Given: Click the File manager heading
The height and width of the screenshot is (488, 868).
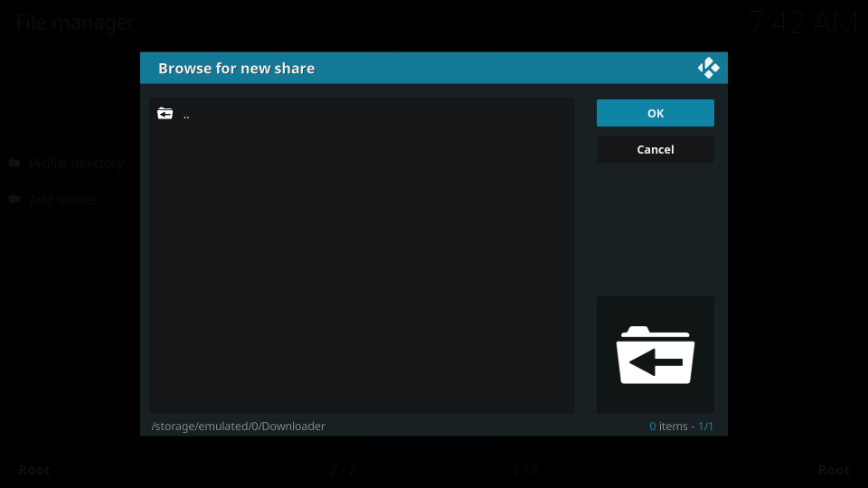Looking at the screenshot, I should pyautogui.click(x=75, y=23).
